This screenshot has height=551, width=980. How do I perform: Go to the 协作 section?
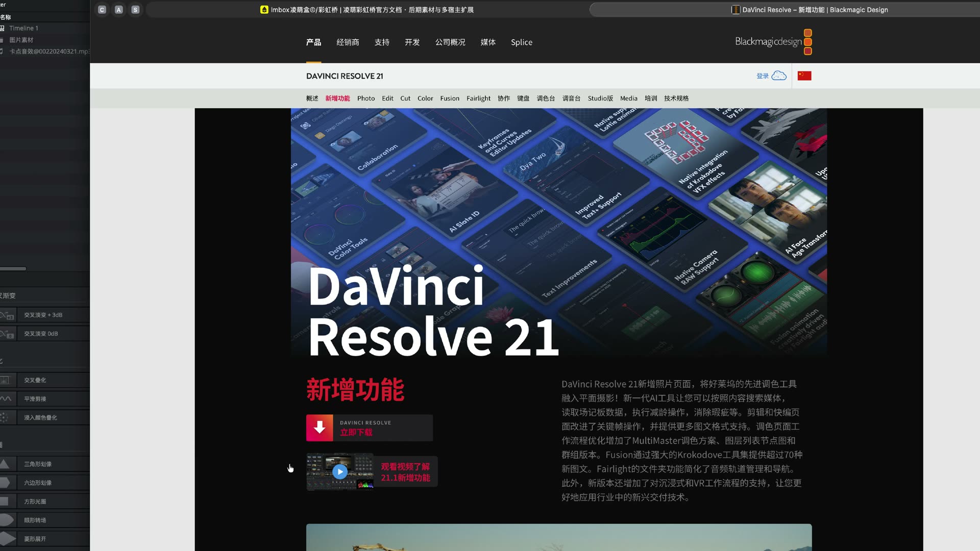(504, 98)
